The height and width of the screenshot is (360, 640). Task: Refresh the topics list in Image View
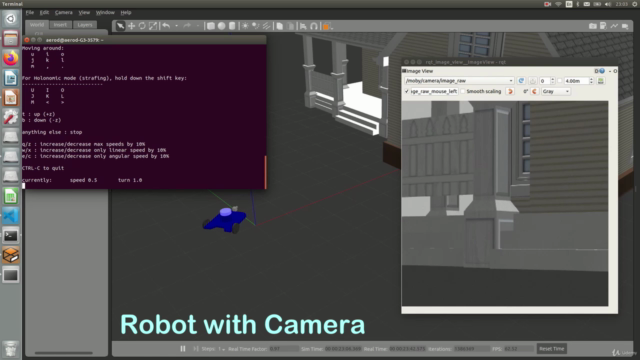pyautogui.click(x=521, y=81)
